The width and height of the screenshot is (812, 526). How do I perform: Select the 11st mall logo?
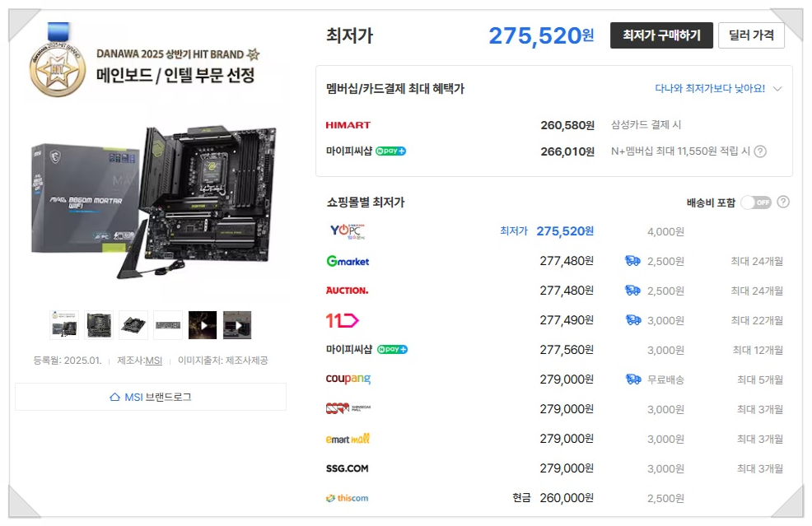(x=343, y=320)
